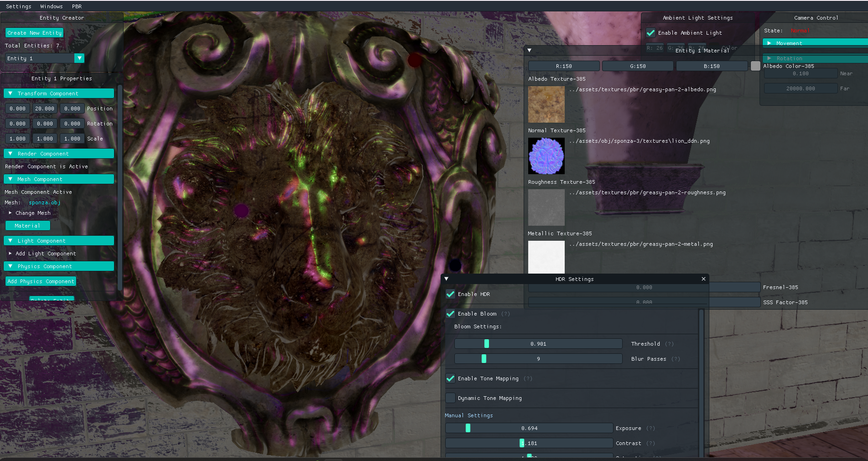Screen dimensions: 868x461
Task: Edit the first Scale value field
Action: tap(17, 139)
